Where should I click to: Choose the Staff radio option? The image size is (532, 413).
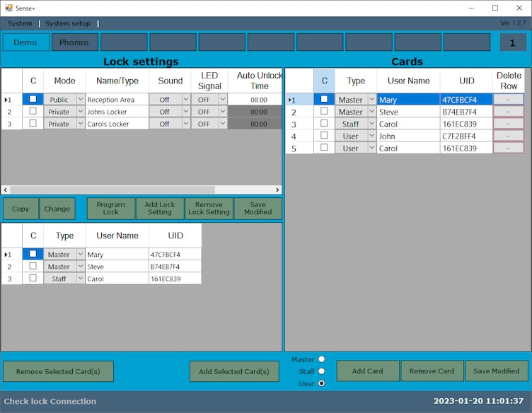click(x=321, y=371)
